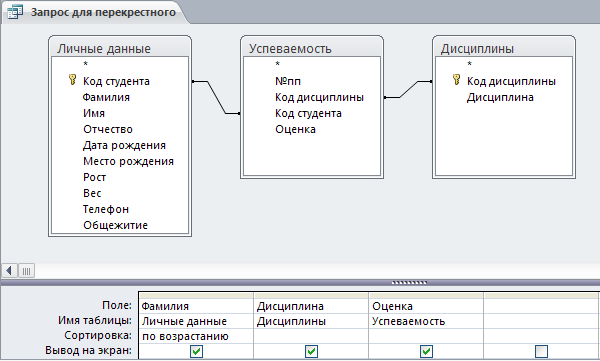Click Личные данные in Имя таблицы row
This screenshot has width=600, height=361.
[196, 321]
